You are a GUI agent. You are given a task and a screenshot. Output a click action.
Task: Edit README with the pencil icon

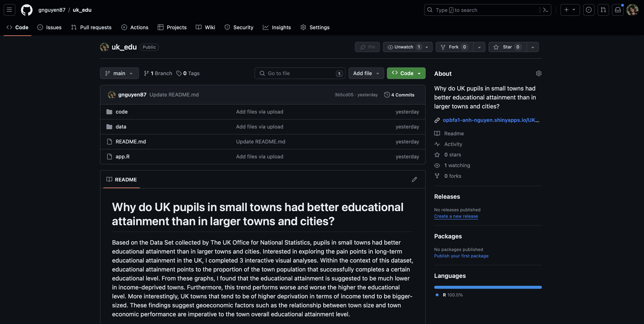pyautogui.click(x=414, y=180)
